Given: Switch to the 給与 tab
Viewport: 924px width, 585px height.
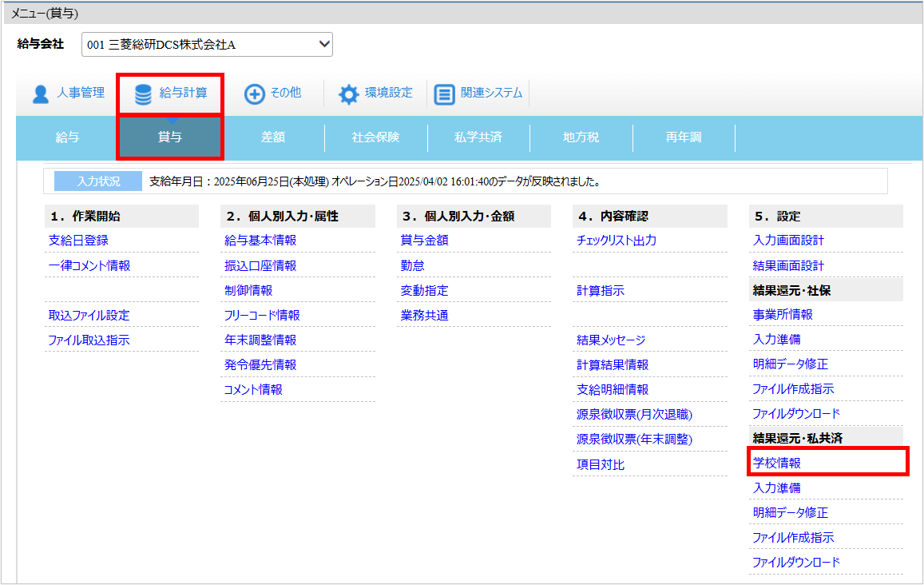Looking at the screenshot, I should click(x=67, y=137).
